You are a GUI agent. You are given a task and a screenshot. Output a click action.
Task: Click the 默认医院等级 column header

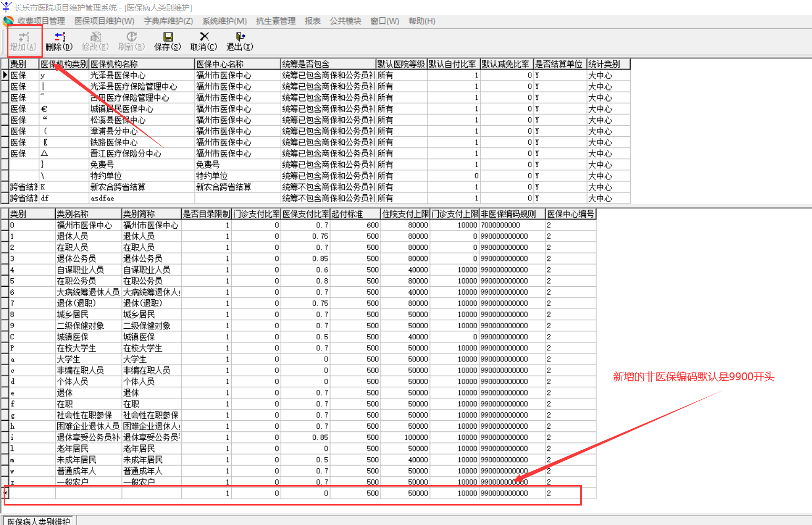[402, 64]
